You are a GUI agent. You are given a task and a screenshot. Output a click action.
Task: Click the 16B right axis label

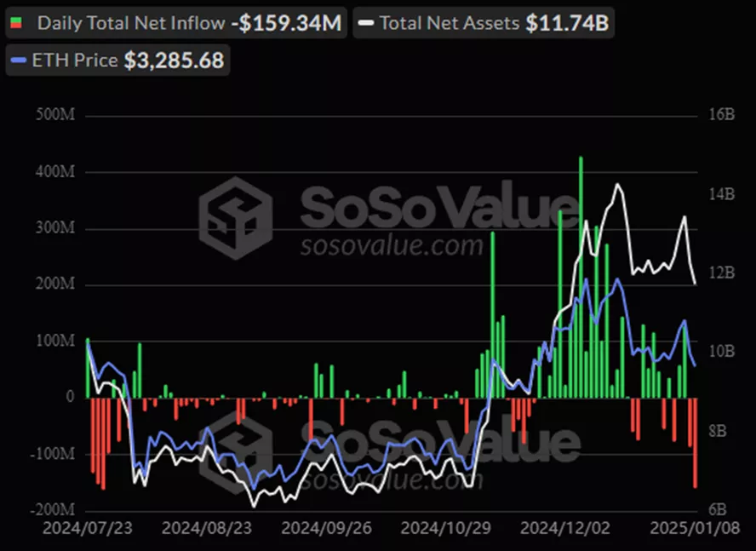coord(722,115)
